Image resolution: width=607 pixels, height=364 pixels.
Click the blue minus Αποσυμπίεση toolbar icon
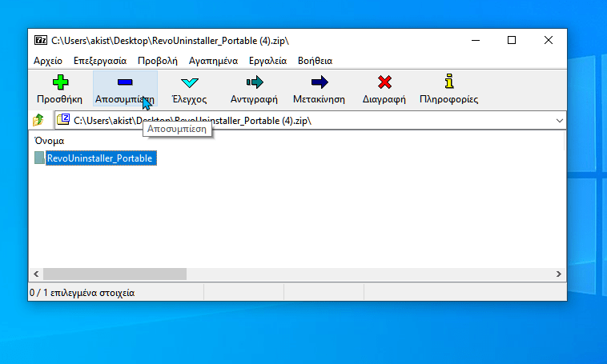[125, 82]
